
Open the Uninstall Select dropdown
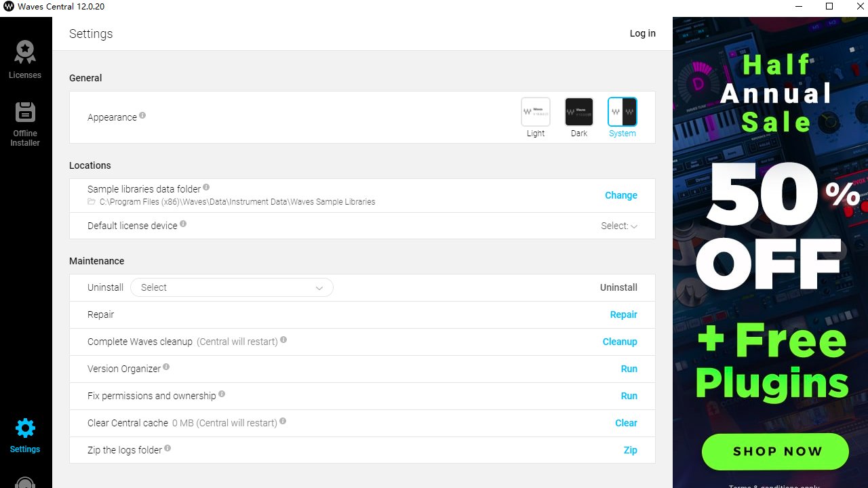[x=232, y=287]
